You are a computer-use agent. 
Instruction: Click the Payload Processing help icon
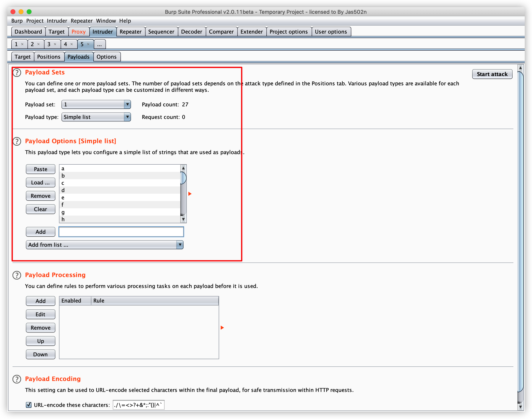pos(17,275)
